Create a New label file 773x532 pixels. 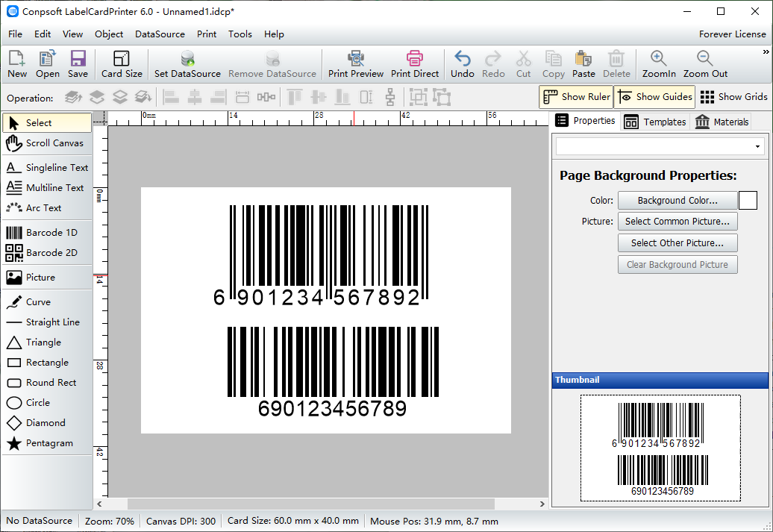(x=16, y=64)
